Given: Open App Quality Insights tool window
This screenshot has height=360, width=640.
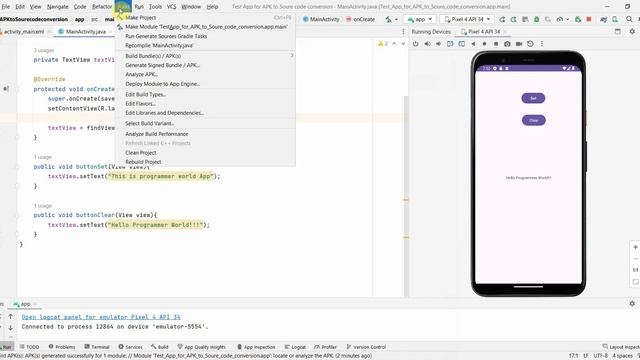Looking at the screenshot, I should coord(201,347).
